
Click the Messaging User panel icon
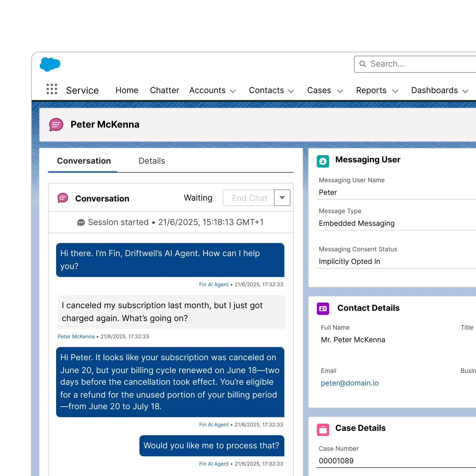(323, 161)
